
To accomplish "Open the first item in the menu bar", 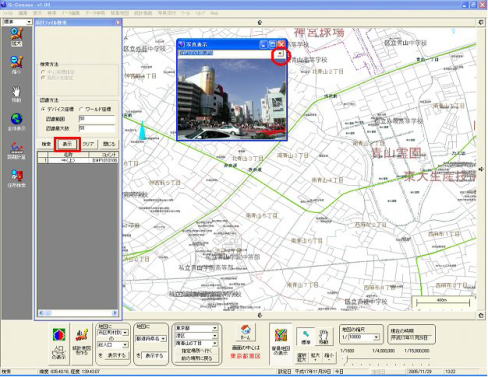I will click(x=8, y=13).
